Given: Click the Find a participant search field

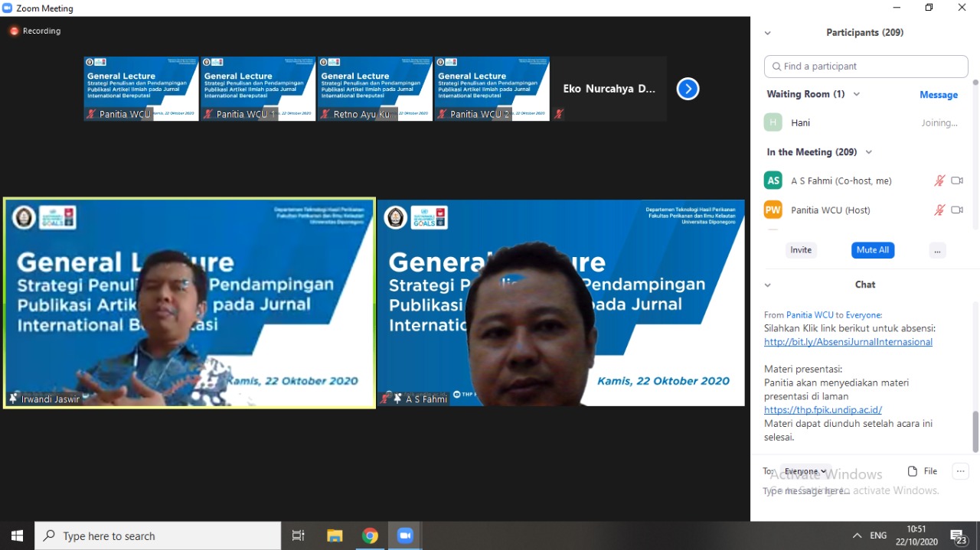Looking at the screenshot, I should tap(866, 67).
